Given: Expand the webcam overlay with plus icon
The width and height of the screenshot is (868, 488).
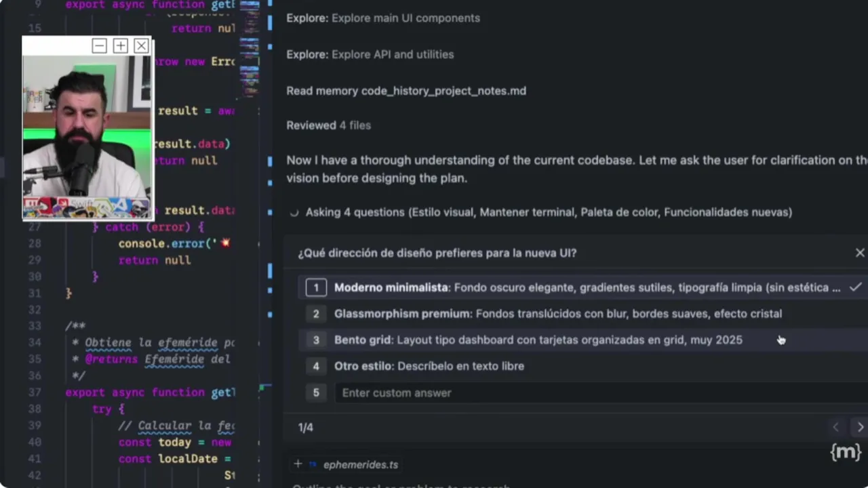Looking at the screenshot, I should coord(120,46).
